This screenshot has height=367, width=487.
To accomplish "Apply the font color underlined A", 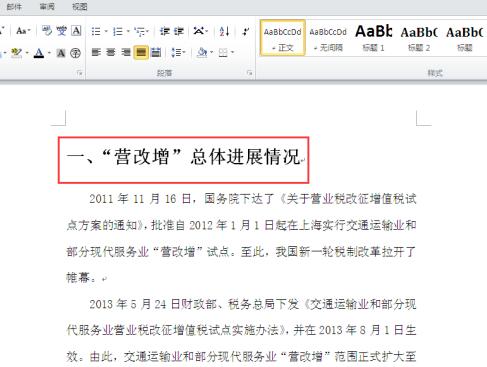I will pos(39,53).
